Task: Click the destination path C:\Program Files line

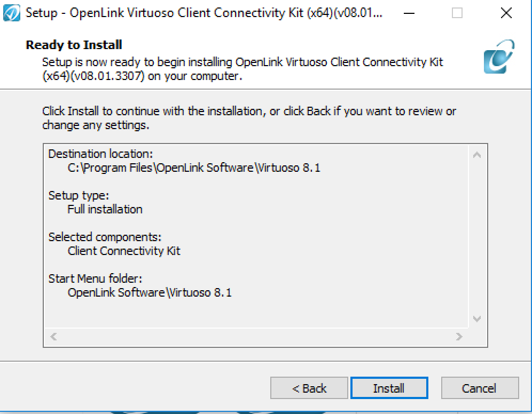Action: pos(194,168)
